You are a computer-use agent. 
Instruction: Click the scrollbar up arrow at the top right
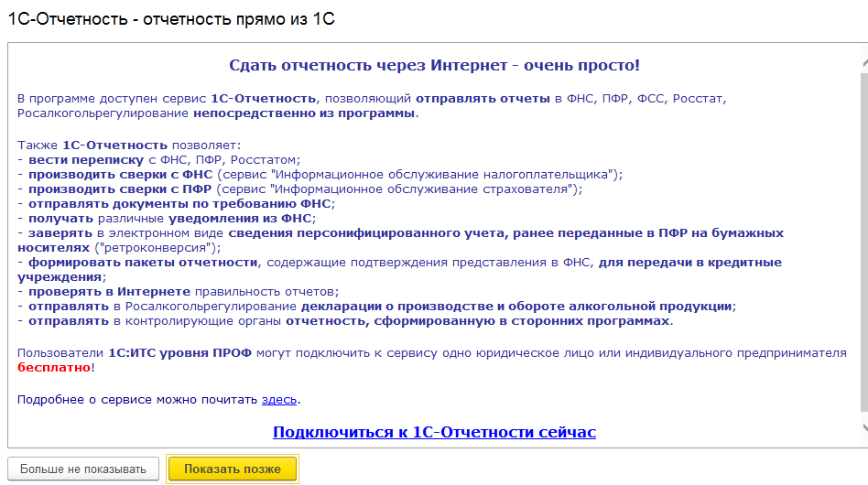[864, 63]
